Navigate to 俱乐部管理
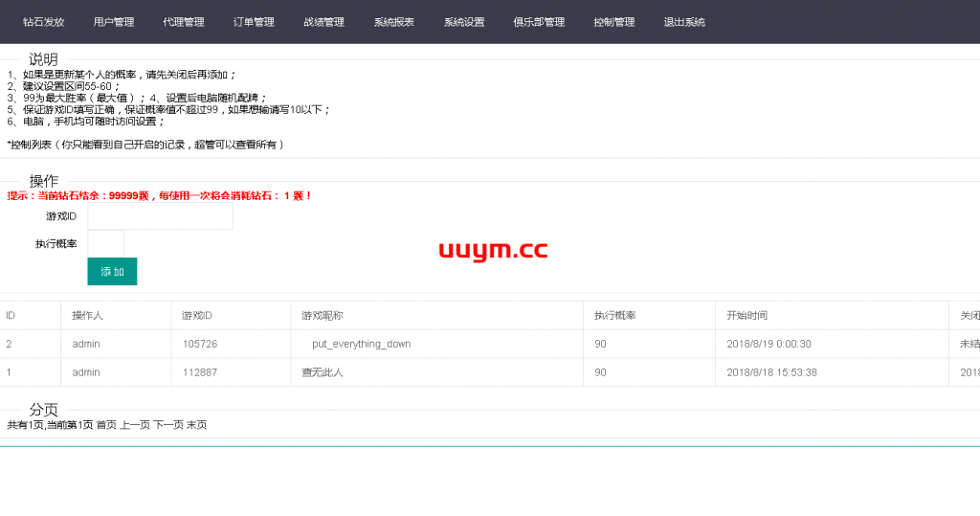 click(539, 22)
